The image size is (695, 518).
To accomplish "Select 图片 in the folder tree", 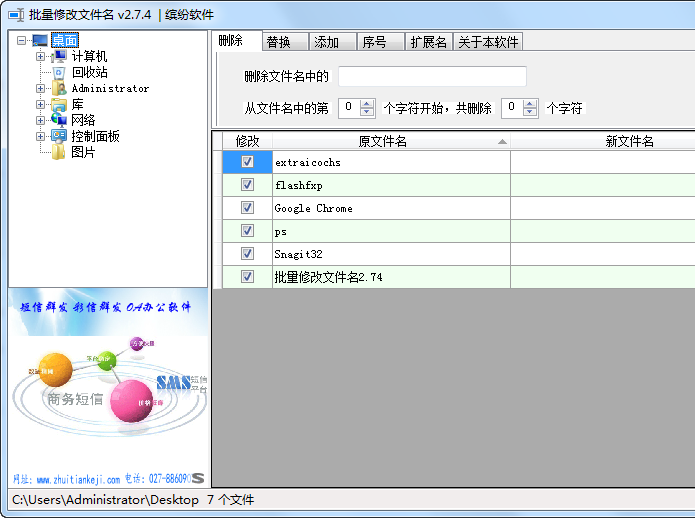I will 83,152.
